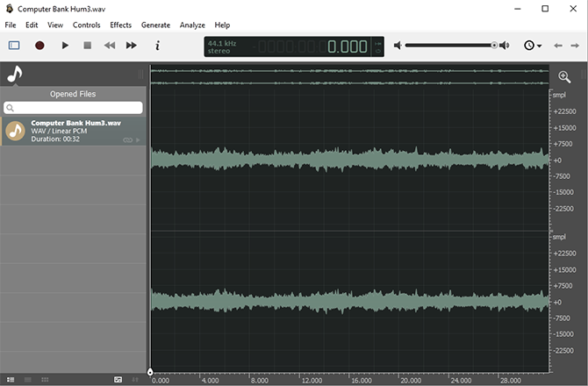Image resolution: width=588 pixels, height=386 pixels.
Task: Open the Analyze menu
Action: coord(192,25)
